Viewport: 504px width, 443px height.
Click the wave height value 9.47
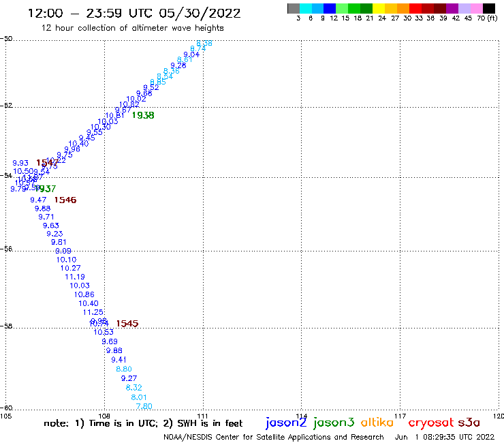coord(38,200)
